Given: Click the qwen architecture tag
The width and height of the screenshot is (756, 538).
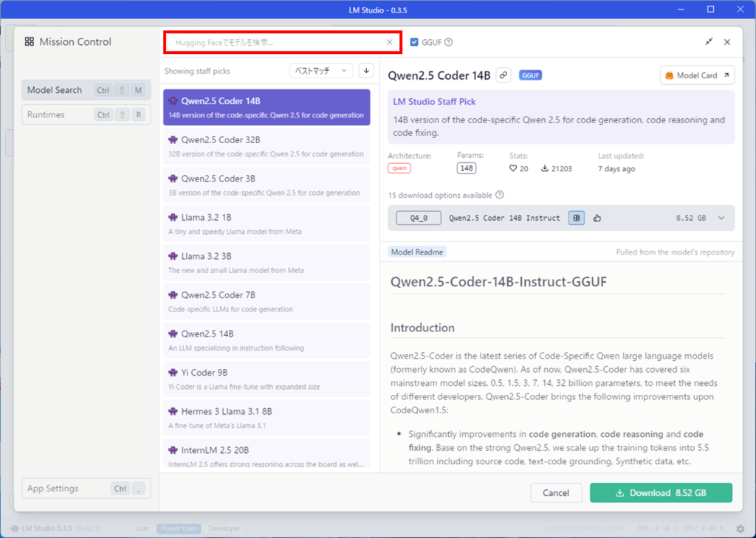Looking at the screenshot, I should pos(399,168).
